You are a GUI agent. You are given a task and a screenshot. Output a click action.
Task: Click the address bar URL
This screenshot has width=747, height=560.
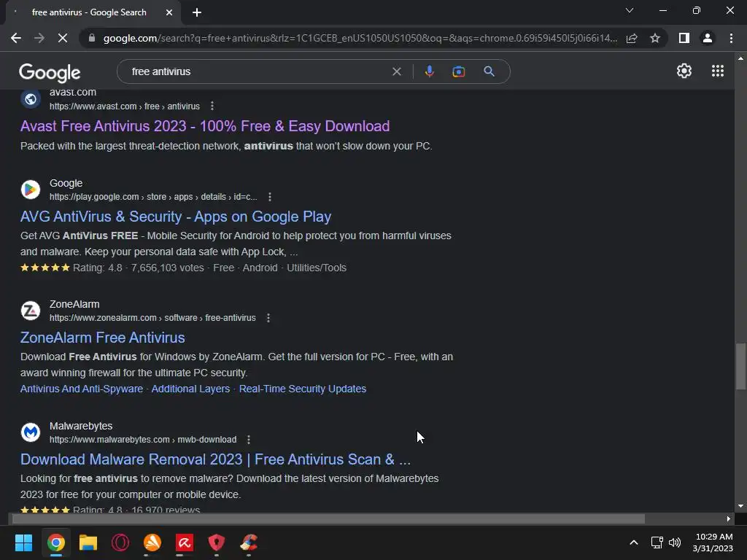pyautogui.click(x=360, y=38)
